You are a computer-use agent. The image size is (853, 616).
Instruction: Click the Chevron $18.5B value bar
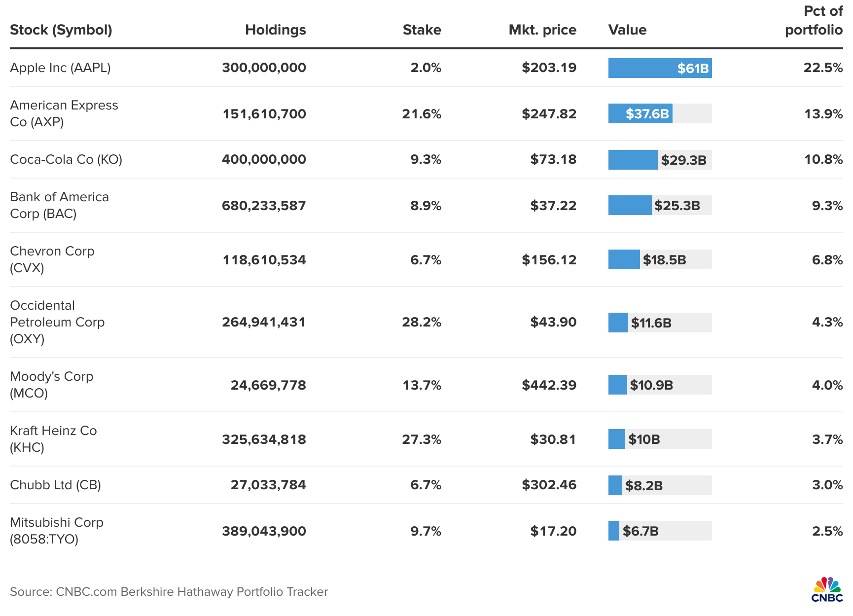624,259
